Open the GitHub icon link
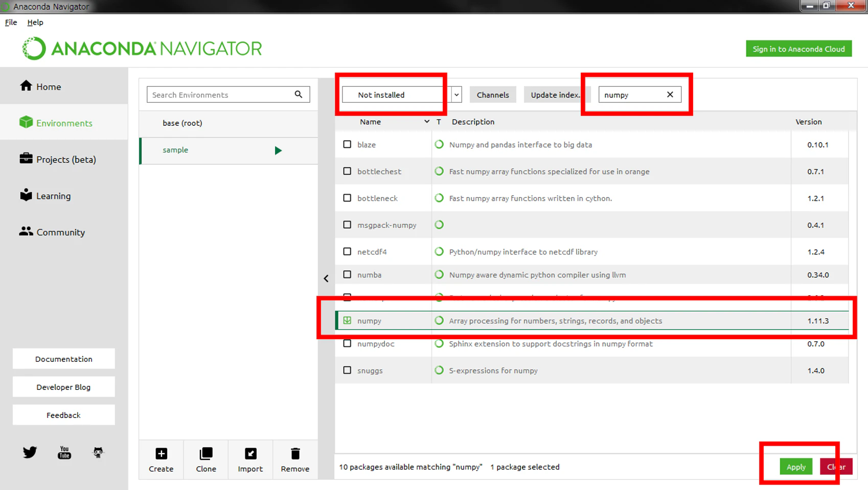This screenshot has height=490, width=868. tap(98, 452)
